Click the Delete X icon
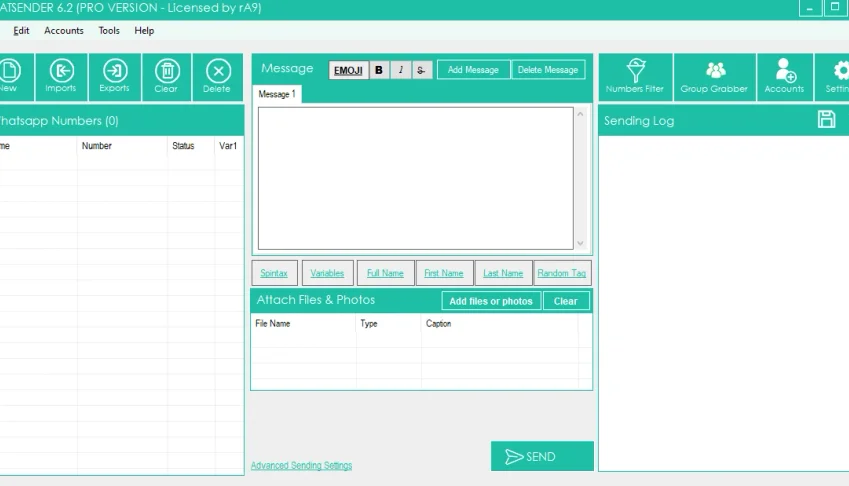Viewport: 849px width, 486px height. tap(218, 77)
